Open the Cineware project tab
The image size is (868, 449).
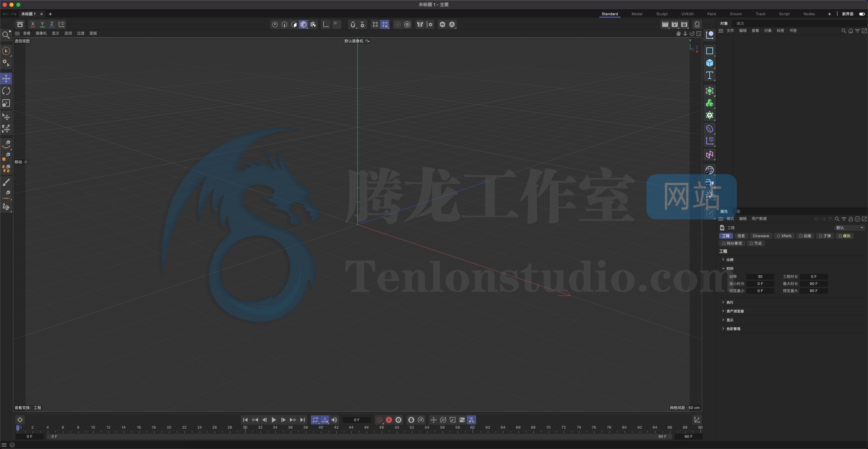tap(761, 236)
